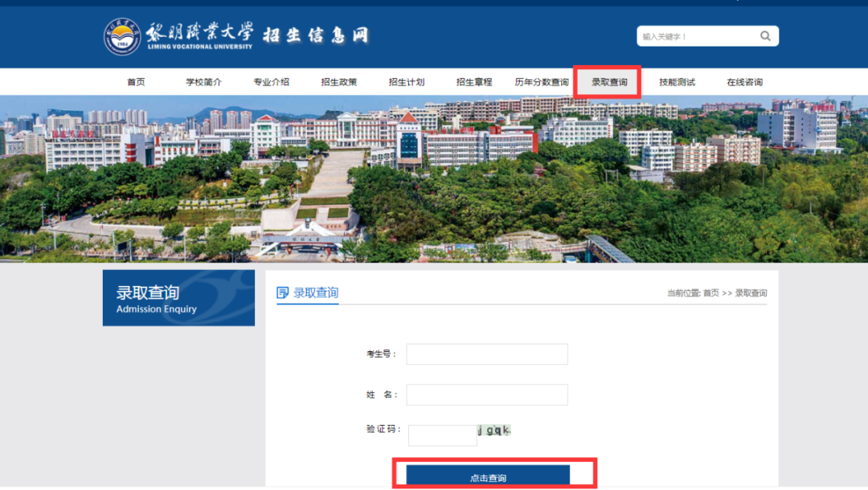Viewport: 868px width, 490px height.
Task: Open the 历年分数查询 menu item
Action: pos(541,81)
